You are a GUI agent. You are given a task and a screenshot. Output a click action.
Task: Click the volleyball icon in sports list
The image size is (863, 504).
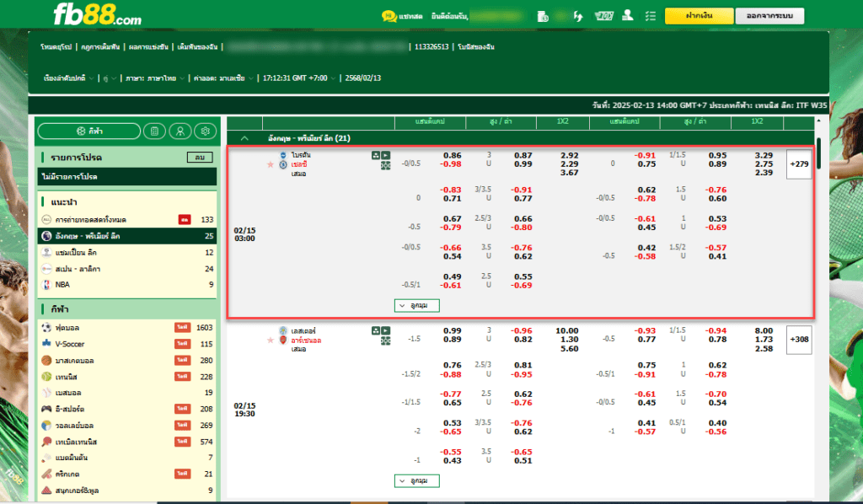tap(47, 426)
